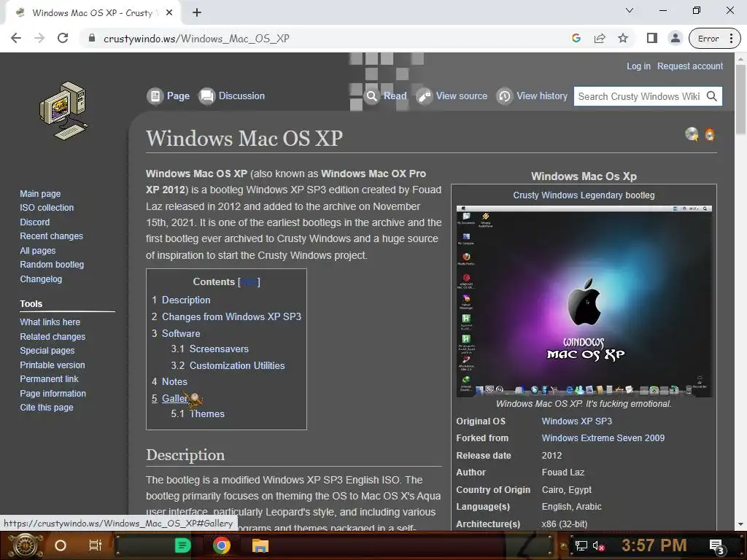Open Page information link

tap(53, 393)
